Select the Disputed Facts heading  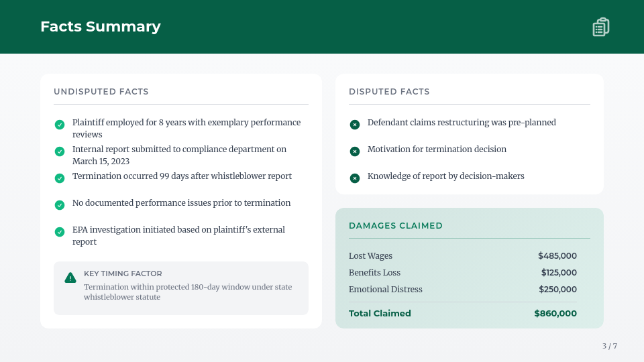pos(389,92)
